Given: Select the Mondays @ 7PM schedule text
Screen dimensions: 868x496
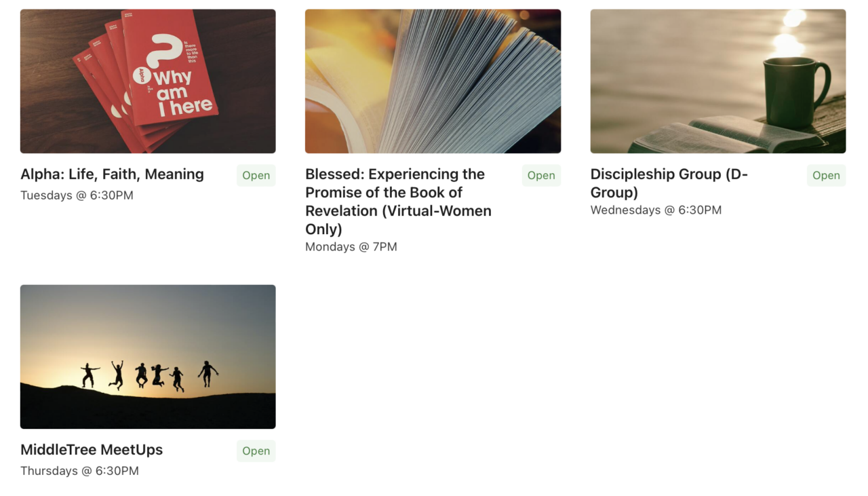Looking at the screenshot, I should [351, 247].
